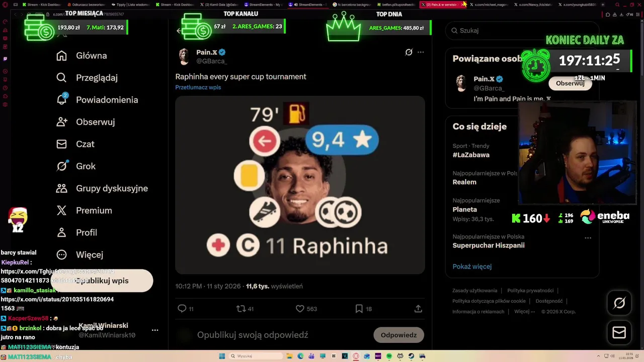Image resolution: width=644 pixels, height=362 pixels.
Task: Switch to Tipply browser tab
Action: point(131,5)
